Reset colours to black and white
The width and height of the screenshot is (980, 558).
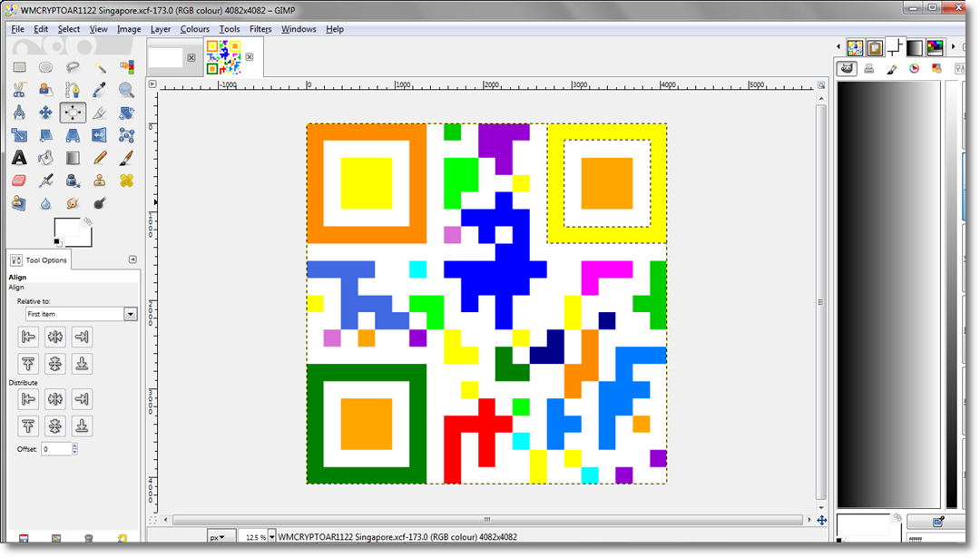pos(57,242)
